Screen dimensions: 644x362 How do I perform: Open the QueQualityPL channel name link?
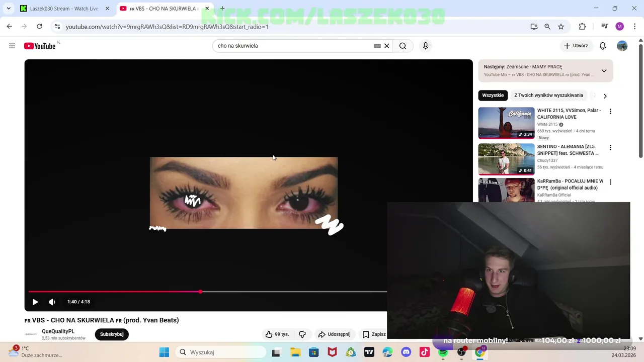click(x=58, y=331)
